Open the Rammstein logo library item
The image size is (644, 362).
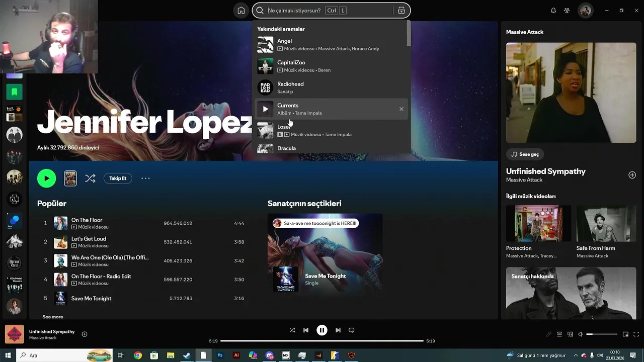[x=14, y=199]
